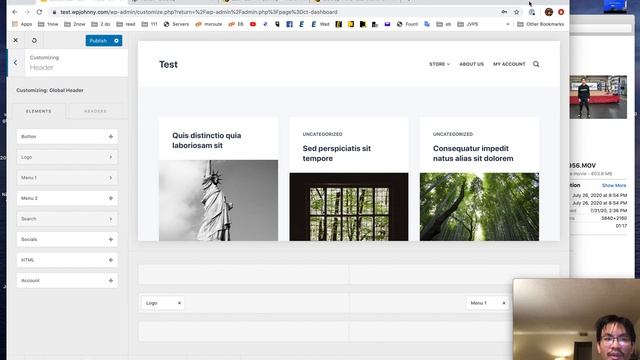Click UNCATEGORIZED above Sed perspiciatis post

pos(322,134)
